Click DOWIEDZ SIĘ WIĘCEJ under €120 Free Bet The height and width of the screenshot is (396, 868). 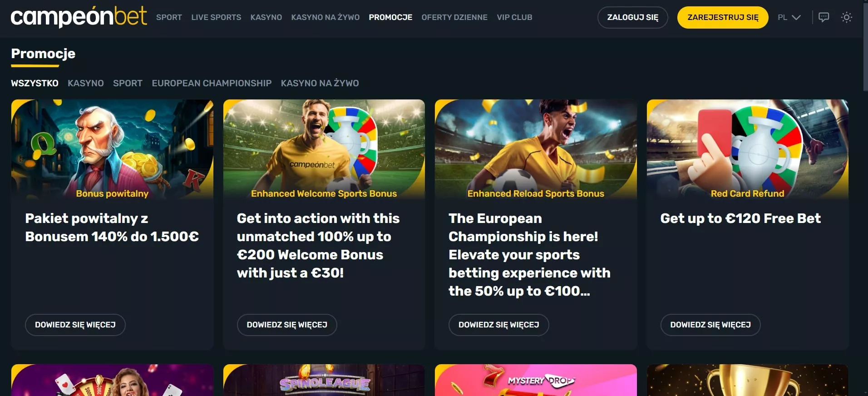point(710,325)
